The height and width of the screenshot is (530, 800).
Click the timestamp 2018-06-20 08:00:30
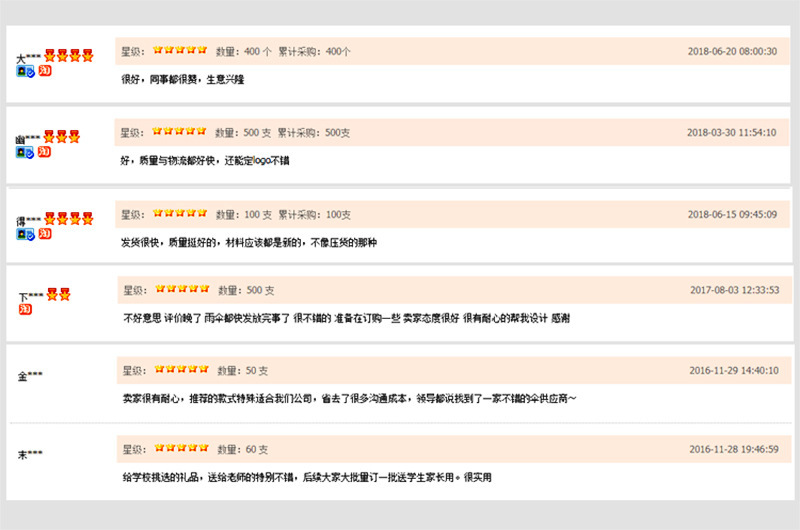(732, 52)
